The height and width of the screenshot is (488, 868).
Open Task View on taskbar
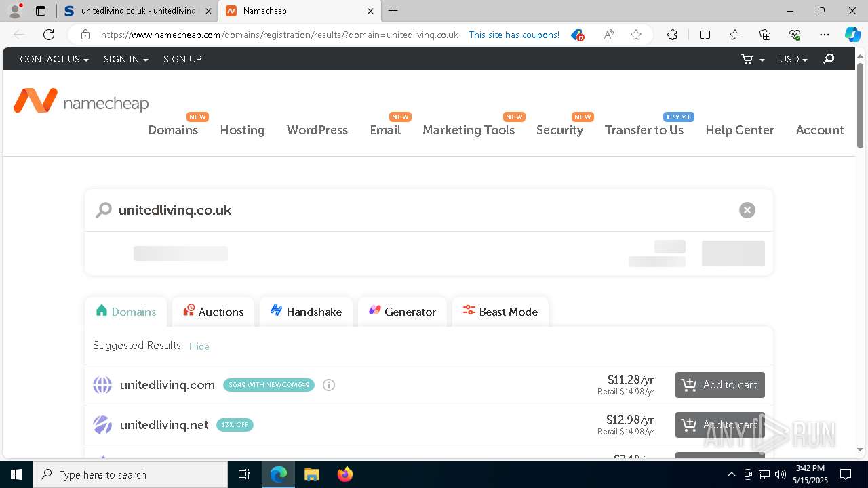coord(244,474)
